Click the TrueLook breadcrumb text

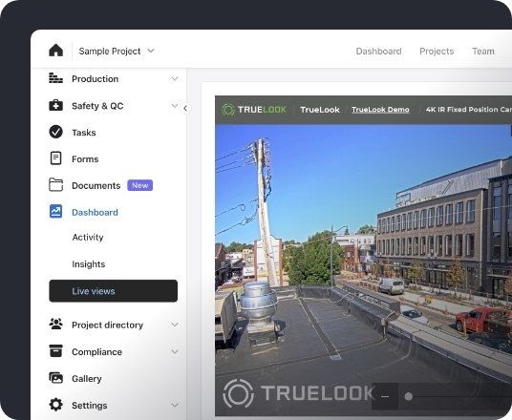point(320,110)
